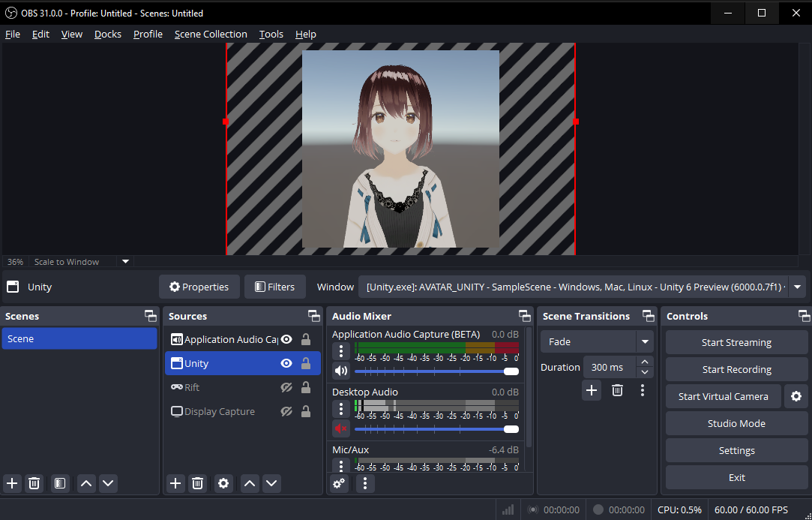Undock the Scenes panel
The width and height of the screenshot is (812, 520).
coord(151,316)
